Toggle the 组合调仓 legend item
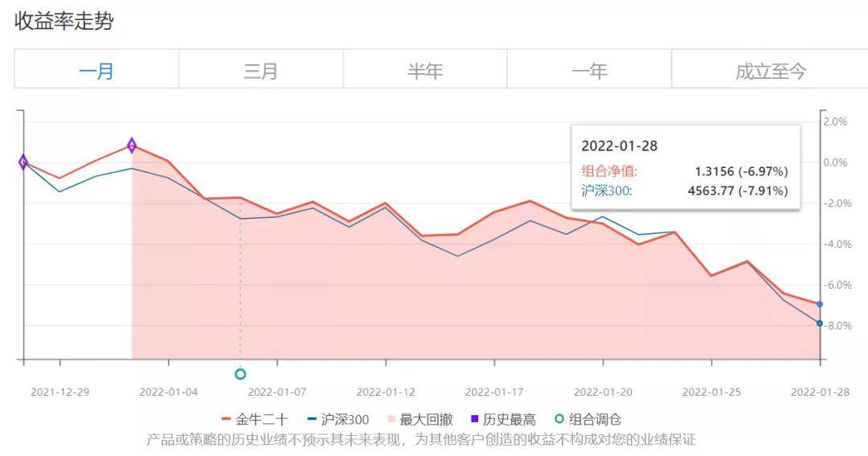 (588, 419)
